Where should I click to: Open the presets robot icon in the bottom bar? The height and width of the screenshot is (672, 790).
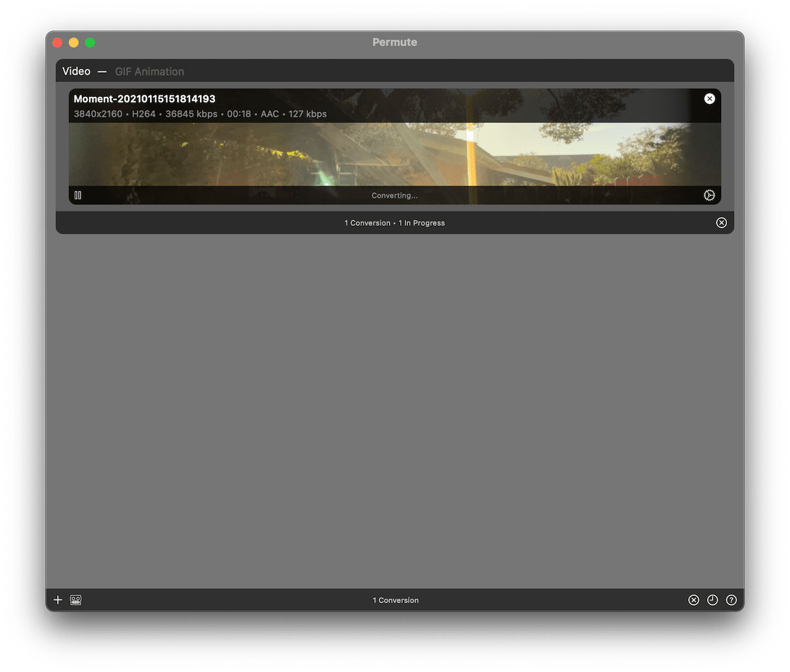(76, 600)
